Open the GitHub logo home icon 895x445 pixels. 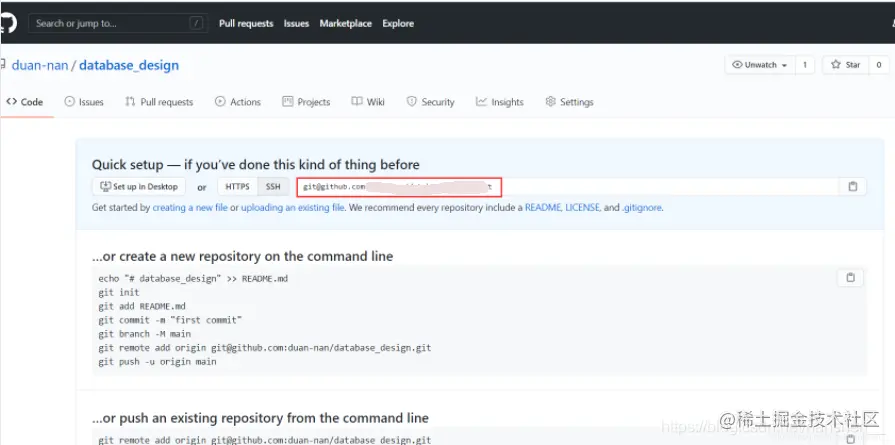[x=8, y=23]
